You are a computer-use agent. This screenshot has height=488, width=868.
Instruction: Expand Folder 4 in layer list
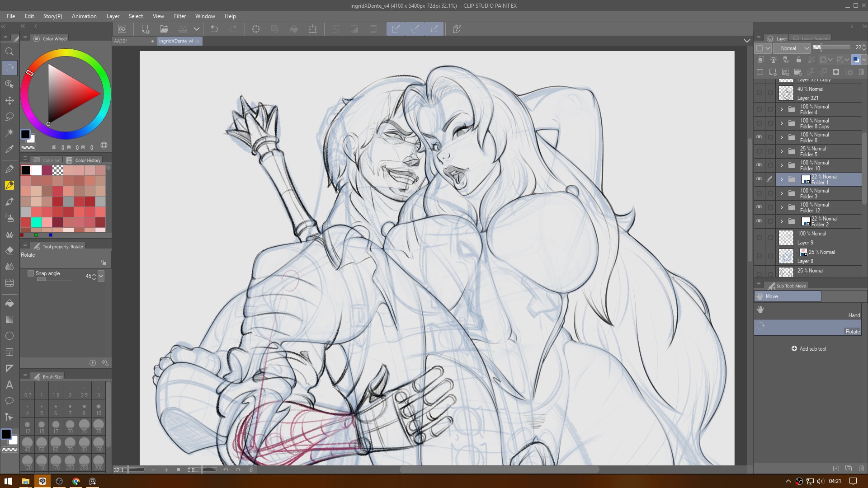[782, 109]
